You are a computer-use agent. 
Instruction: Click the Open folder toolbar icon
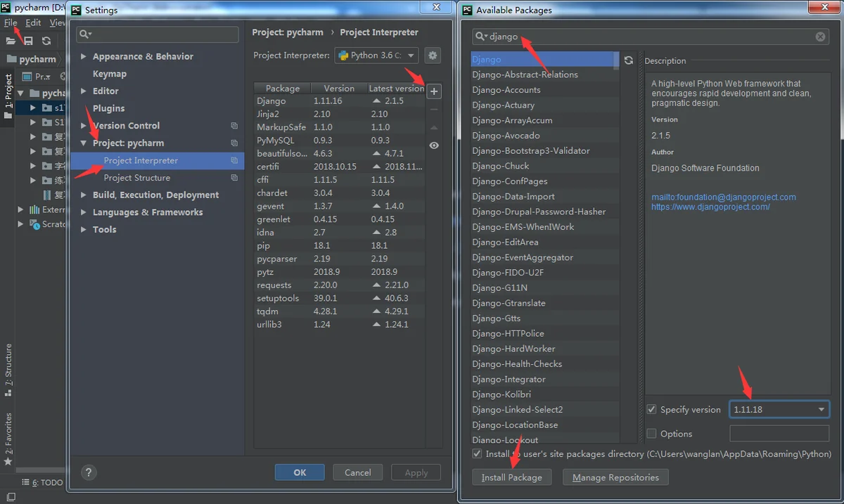11,41
